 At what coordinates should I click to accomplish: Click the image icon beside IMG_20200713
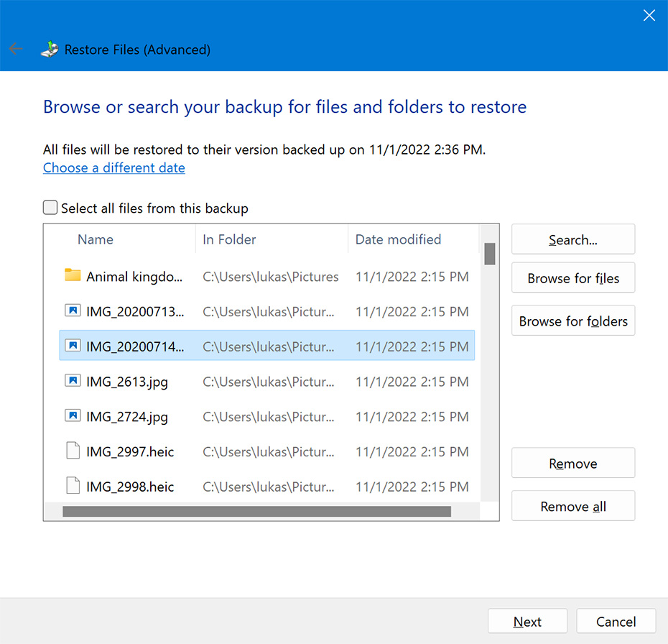pyautogui.click(x=73, y=310)
